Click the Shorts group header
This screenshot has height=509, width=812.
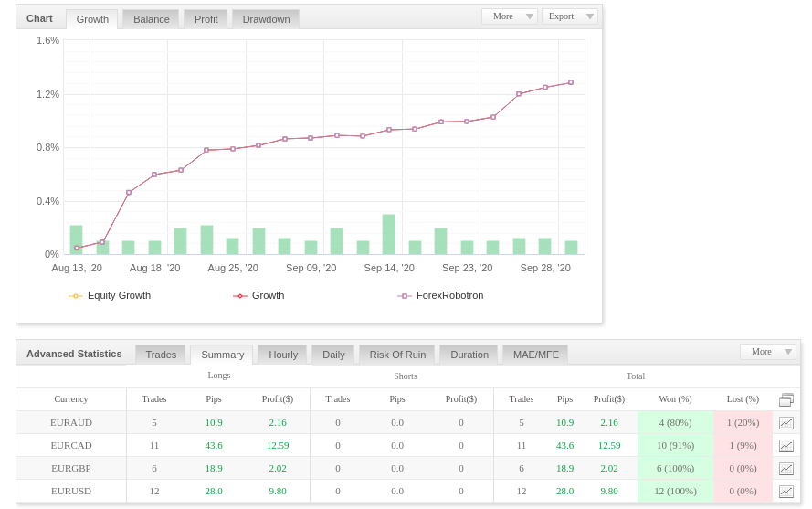(x=405, y=376)
